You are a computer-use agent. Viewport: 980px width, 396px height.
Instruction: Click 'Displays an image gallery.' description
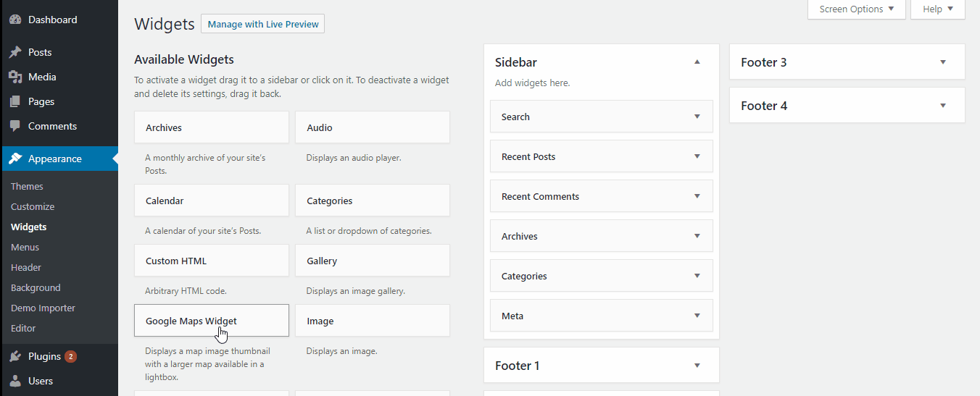355,291
